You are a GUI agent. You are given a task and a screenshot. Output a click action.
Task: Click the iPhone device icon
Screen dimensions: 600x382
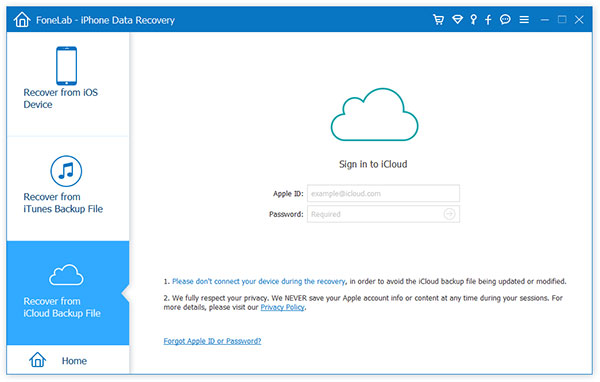pos(67,66)
